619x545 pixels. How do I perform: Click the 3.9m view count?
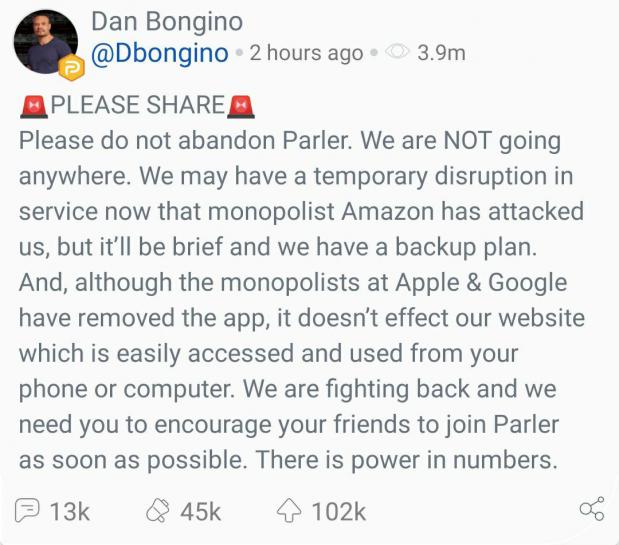tap(441, 54)
